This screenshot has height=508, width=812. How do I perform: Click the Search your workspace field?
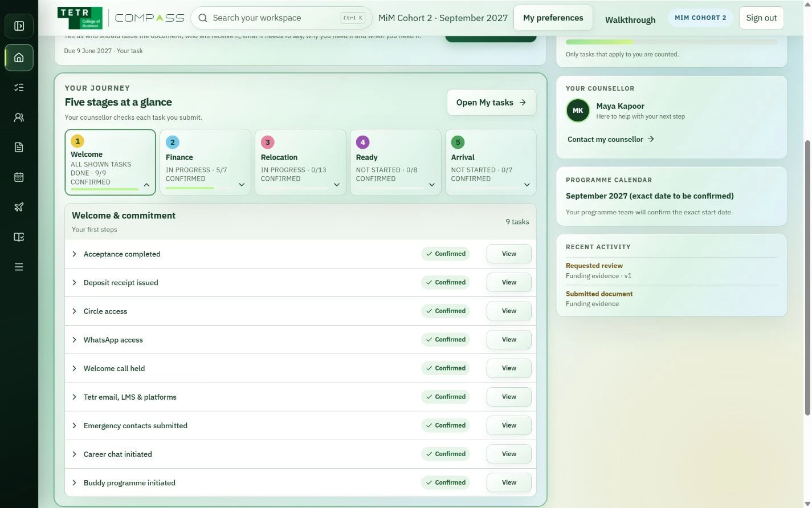click(x=281, y=18)
